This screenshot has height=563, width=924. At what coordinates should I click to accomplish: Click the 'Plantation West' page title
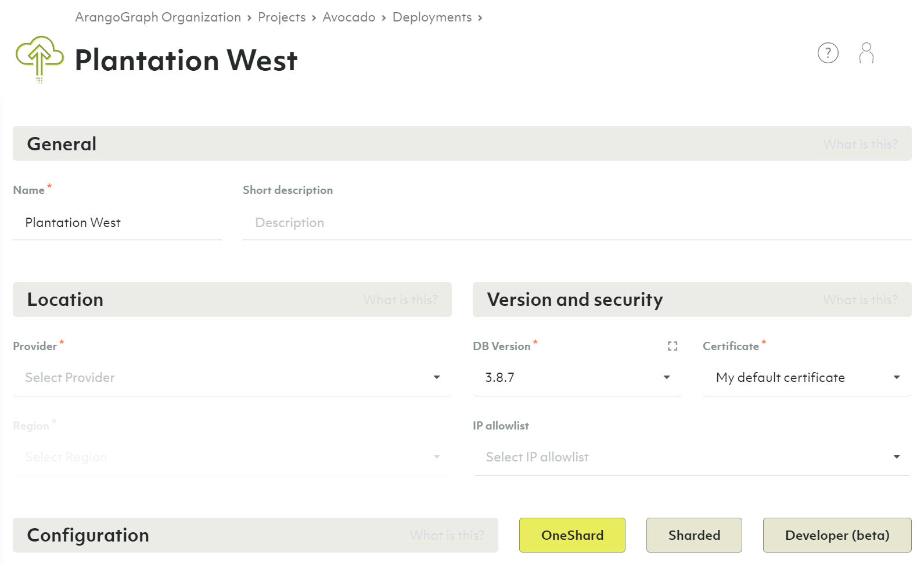click(x=186, y=60)
